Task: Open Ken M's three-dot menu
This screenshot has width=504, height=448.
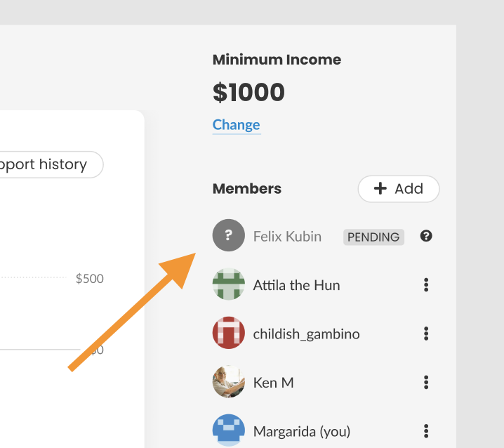Action: (x=426, y=383)
